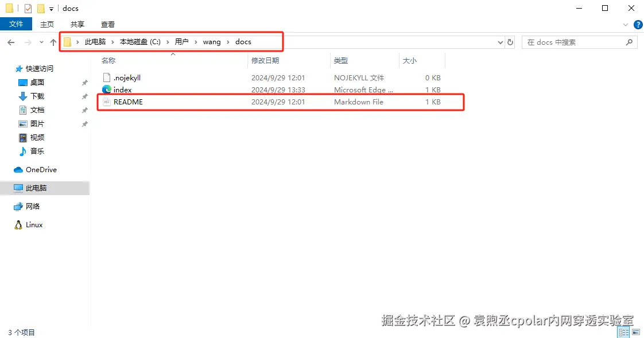
Task: Click 本地磁盘 (C:) in the address path
Action: tap(140, 42)
